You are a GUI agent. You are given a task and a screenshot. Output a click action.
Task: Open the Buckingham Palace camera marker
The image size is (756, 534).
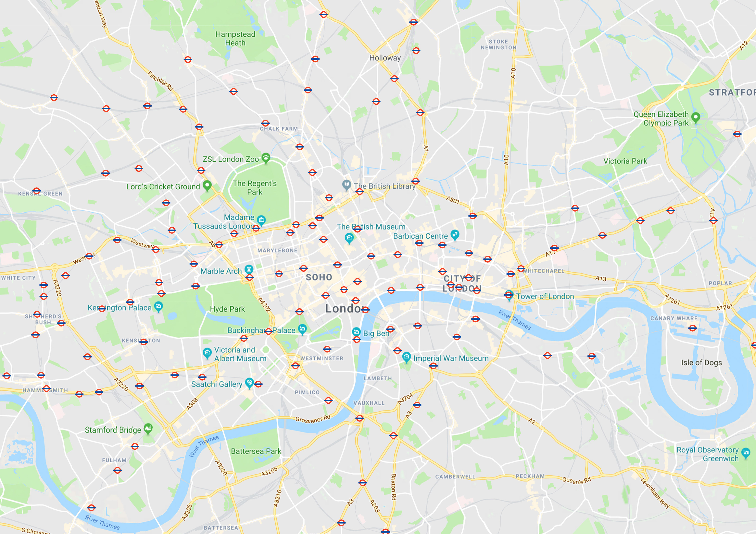point(302,329)
